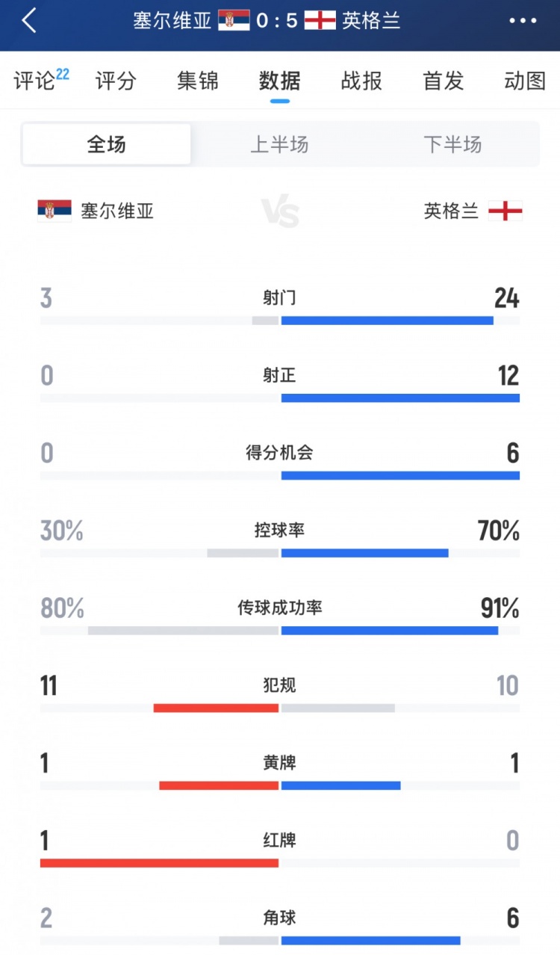Open the 集锦 highlights tab
The width and height of the screenshot is (560, 955).
198,81
